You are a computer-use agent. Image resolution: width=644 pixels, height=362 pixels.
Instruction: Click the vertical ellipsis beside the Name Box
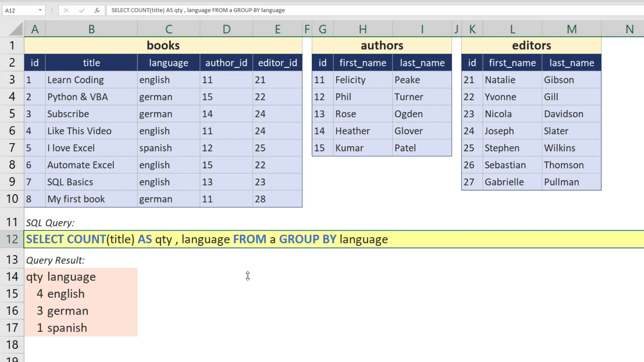[x=52, y=10]
